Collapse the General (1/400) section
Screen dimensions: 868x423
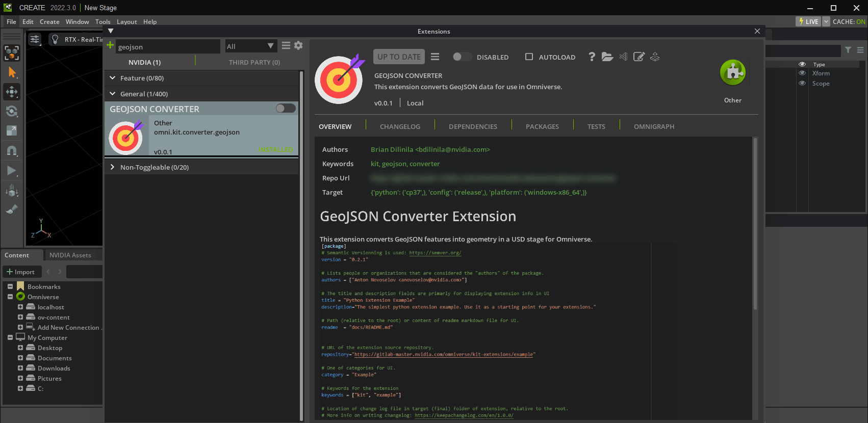click(113, 94)
